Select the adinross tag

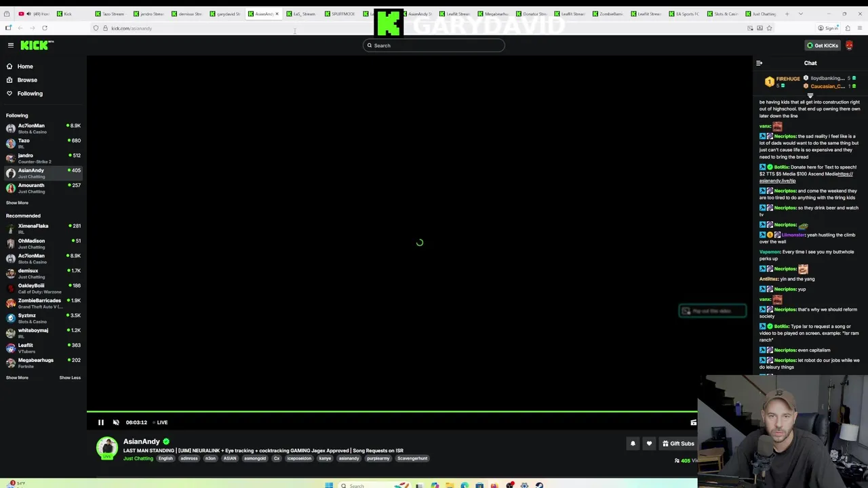click(x=189, y=459)
